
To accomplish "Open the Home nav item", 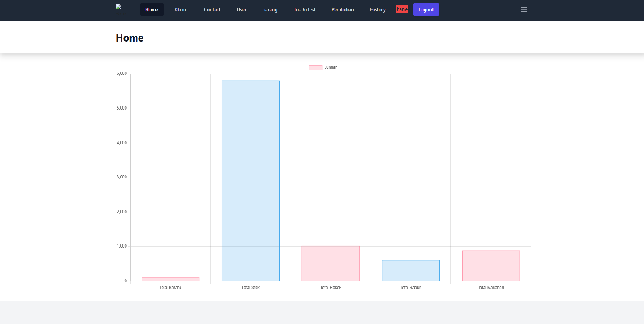I will point(152,10).
